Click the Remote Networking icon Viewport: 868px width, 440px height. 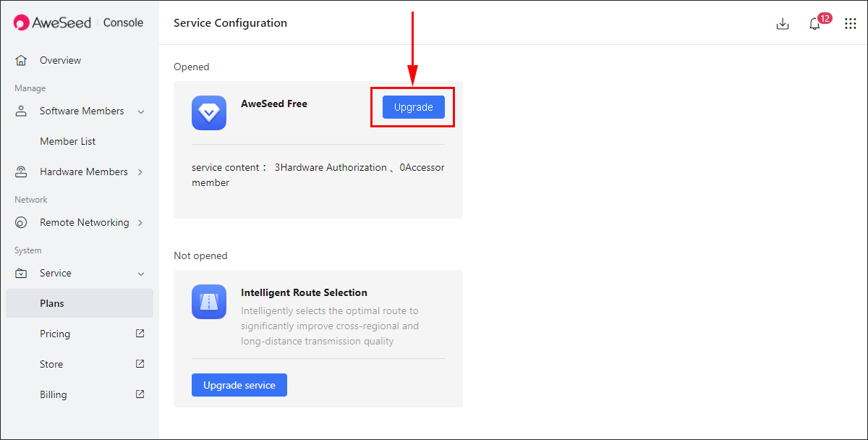coord(21,222)
